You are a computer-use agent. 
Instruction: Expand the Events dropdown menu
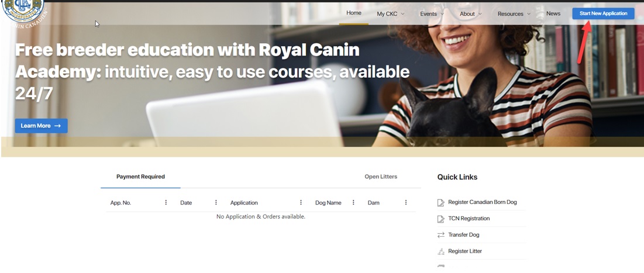click(432, 13)
